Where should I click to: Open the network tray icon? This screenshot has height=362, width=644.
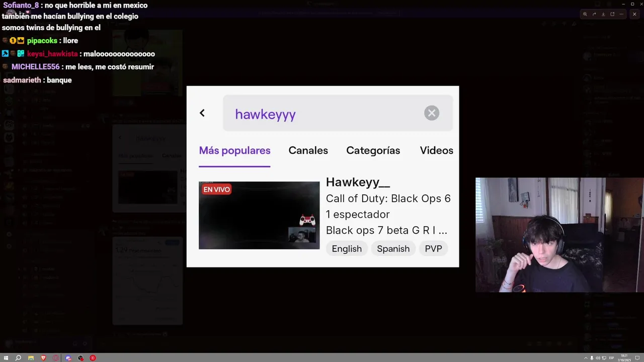603,358
